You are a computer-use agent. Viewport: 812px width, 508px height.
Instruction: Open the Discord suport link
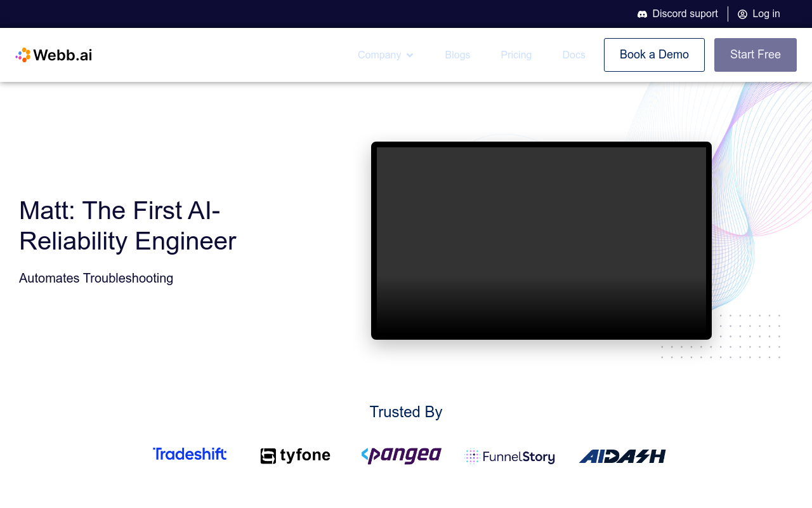(x=685, y=14)
